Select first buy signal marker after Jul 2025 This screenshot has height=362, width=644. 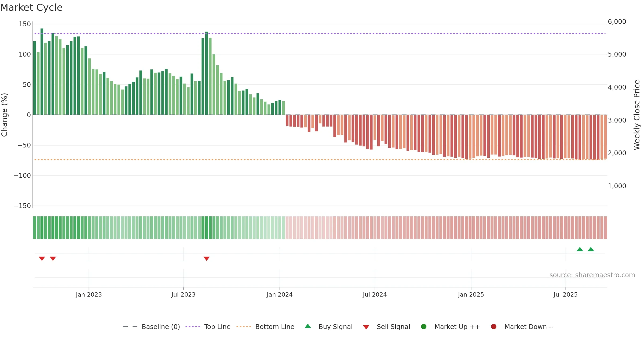[x=580, y=249]
